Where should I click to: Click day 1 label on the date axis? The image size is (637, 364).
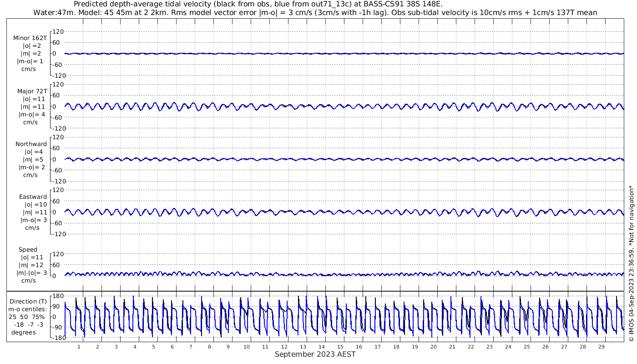pos(79,347)
